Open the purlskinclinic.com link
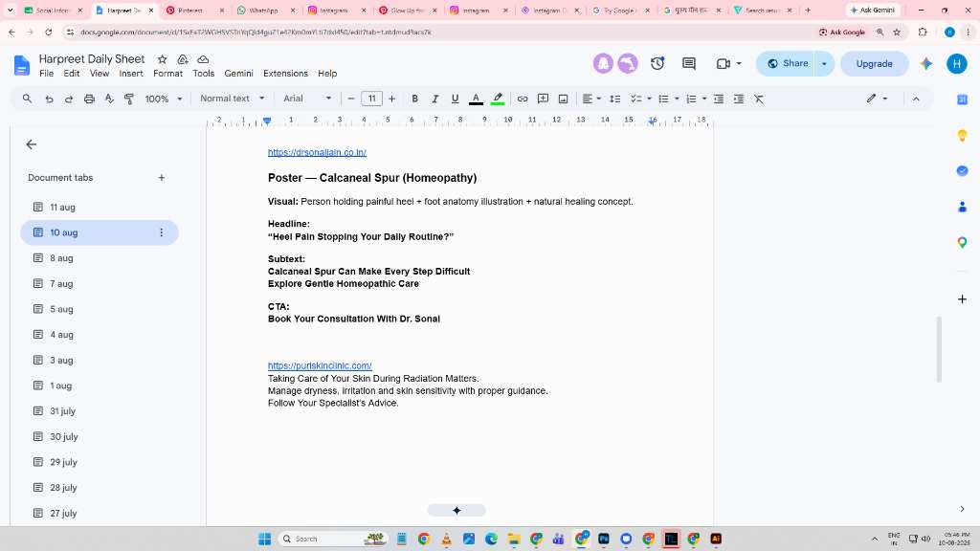This screenshot has width=980, height=551. [320, 365]
